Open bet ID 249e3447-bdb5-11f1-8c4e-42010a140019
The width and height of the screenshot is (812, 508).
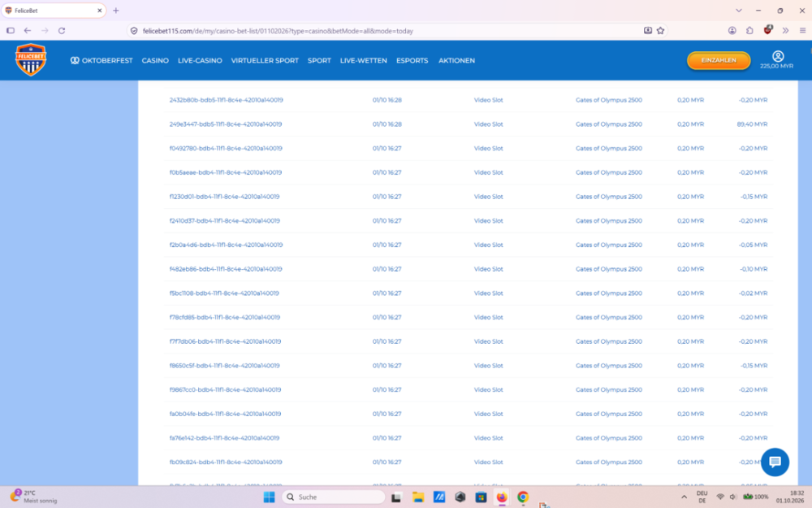tap(226, 124)
